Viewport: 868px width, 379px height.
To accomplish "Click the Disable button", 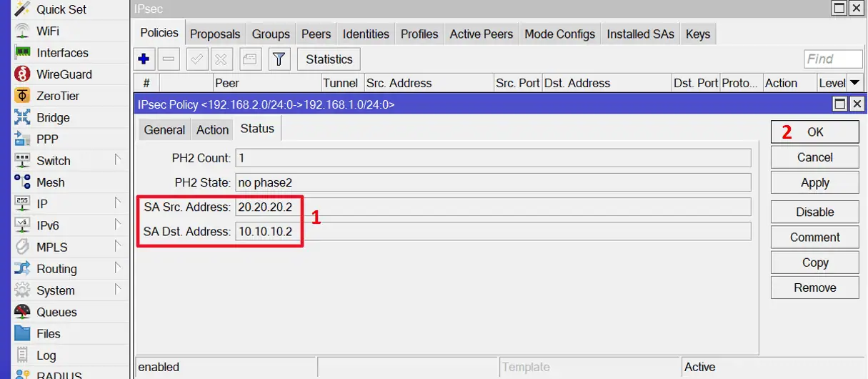I will (x=814, y=212).
